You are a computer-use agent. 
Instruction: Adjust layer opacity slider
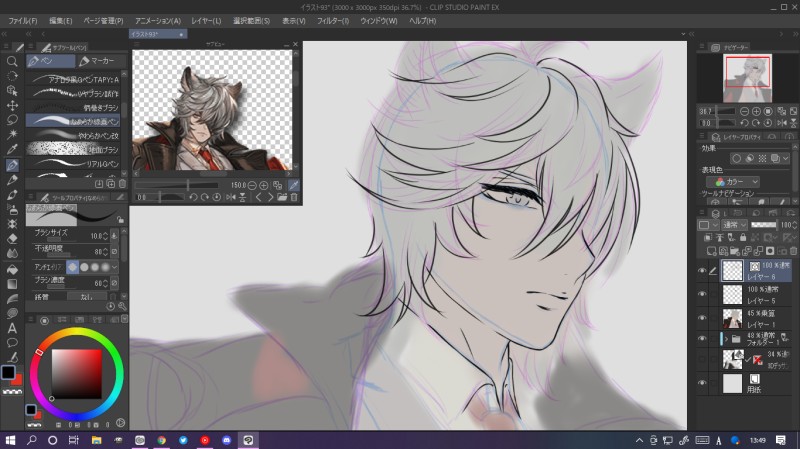pos(764,225)
